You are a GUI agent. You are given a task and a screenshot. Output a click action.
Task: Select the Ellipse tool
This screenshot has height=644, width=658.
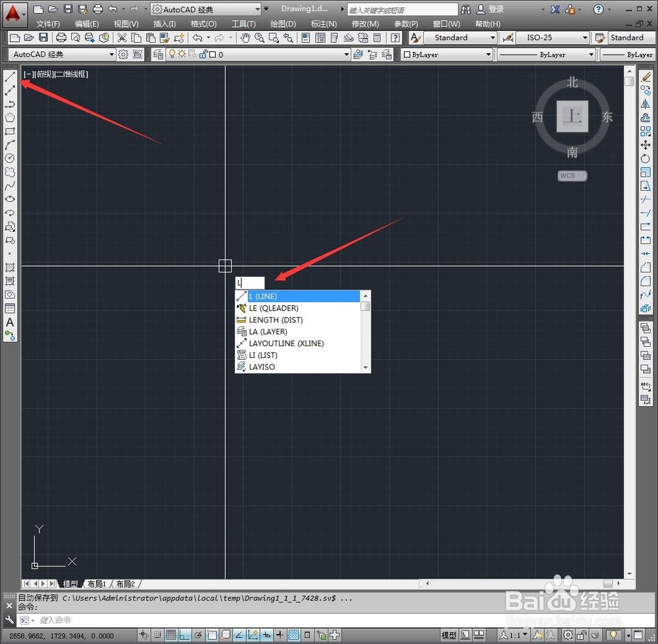[10, 199]
